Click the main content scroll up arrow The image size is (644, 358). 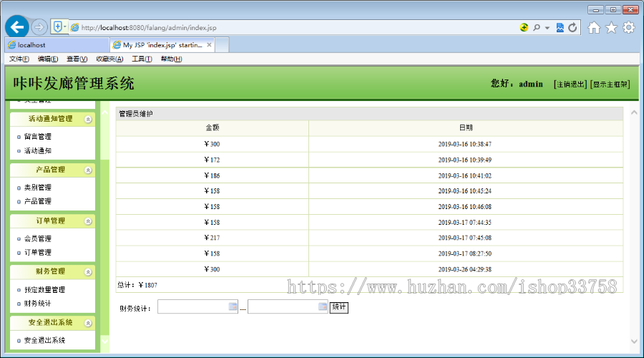click(x=634, y=112)
